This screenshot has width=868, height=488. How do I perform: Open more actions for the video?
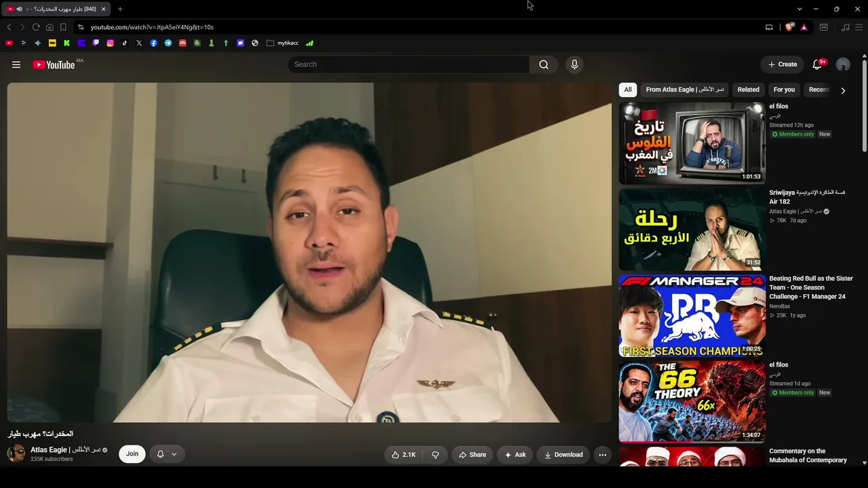(x=602, y=455)
